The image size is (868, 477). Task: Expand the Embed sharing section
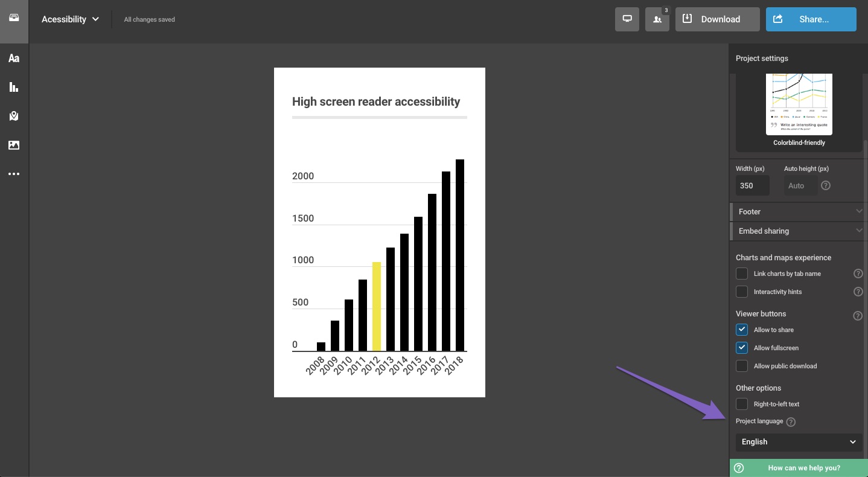point(798,231)
